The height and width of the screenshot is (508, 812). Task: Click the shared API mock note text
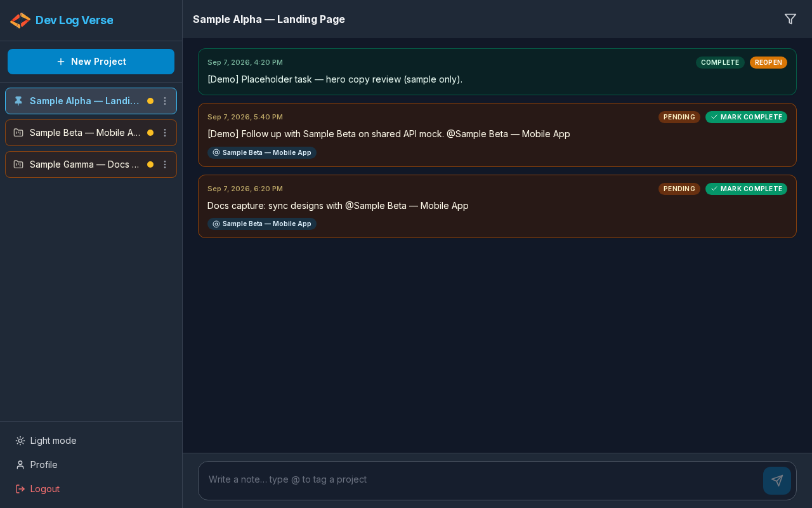pyautogui.click(x=389, y=134)
